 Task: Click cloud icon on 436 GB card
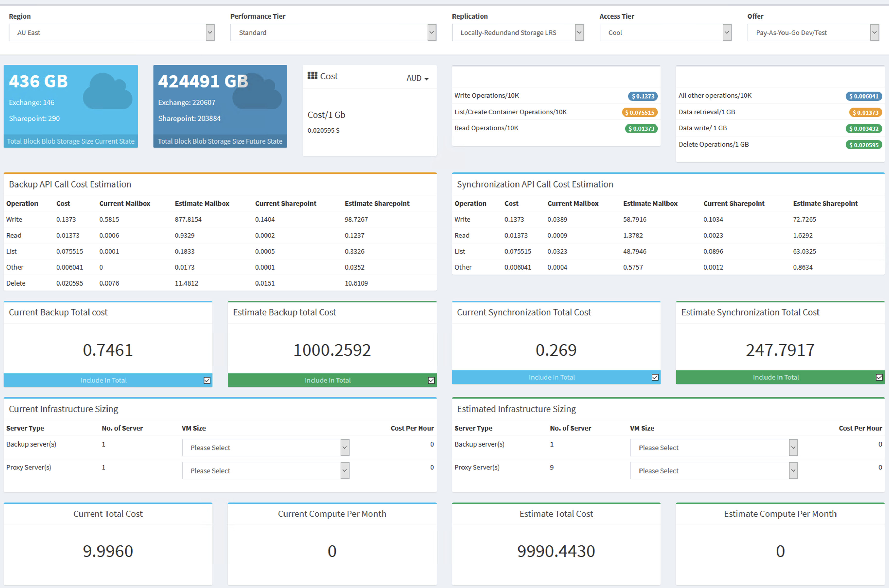(108, 91)
